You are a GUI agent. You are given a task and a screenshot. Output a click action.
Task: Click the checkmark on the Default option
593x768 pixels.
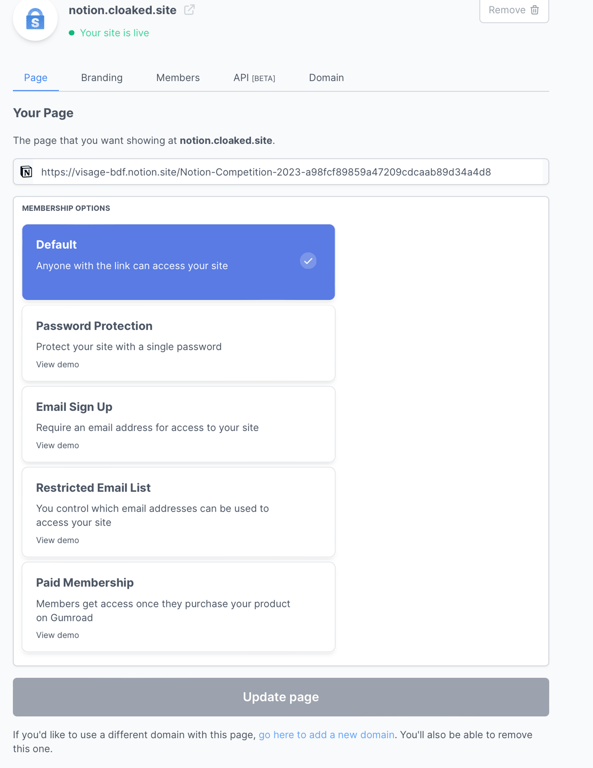(x=308, y=261)
